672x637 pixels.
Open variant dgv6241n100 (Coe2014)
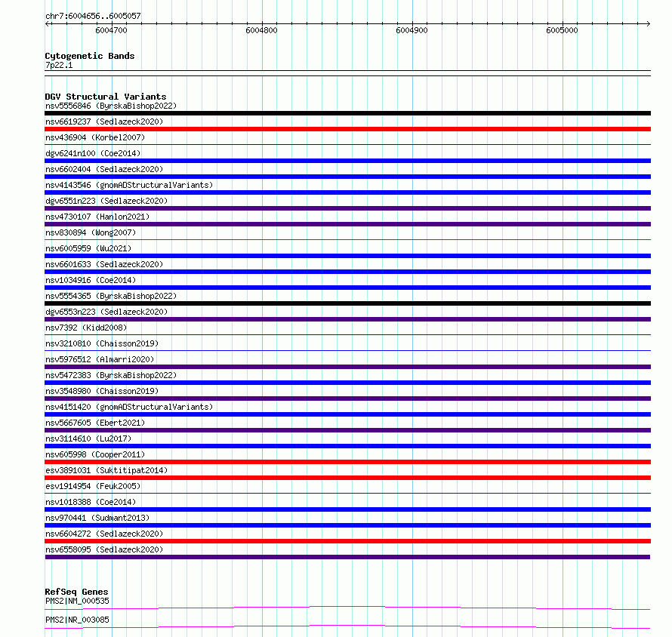coord(93,153)
